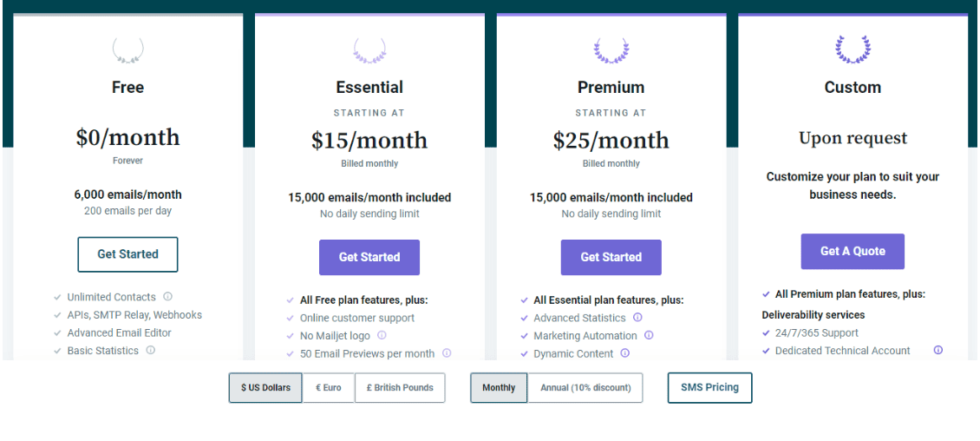Click Get Started on Essential plan
Screen dimensions: 980x441
369,257
